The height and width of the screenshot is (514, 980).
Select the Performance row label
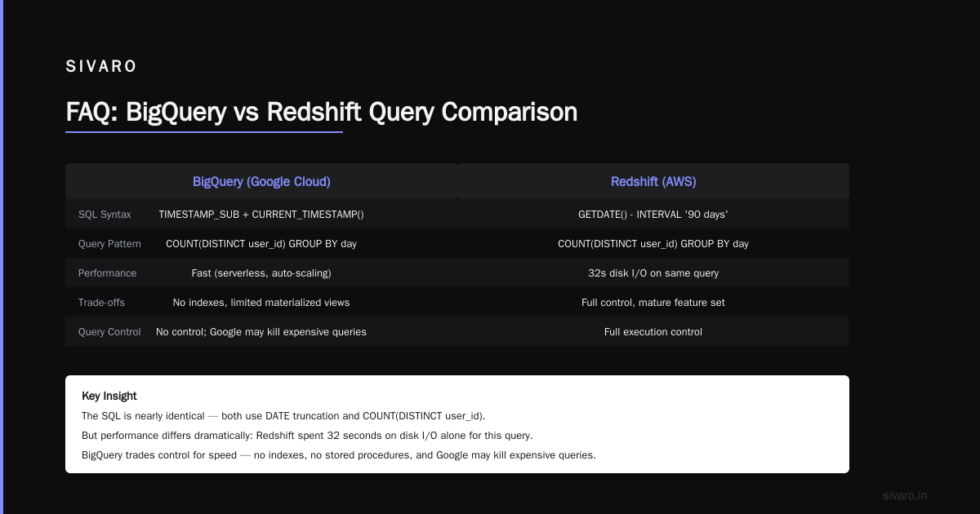[107, 273]
